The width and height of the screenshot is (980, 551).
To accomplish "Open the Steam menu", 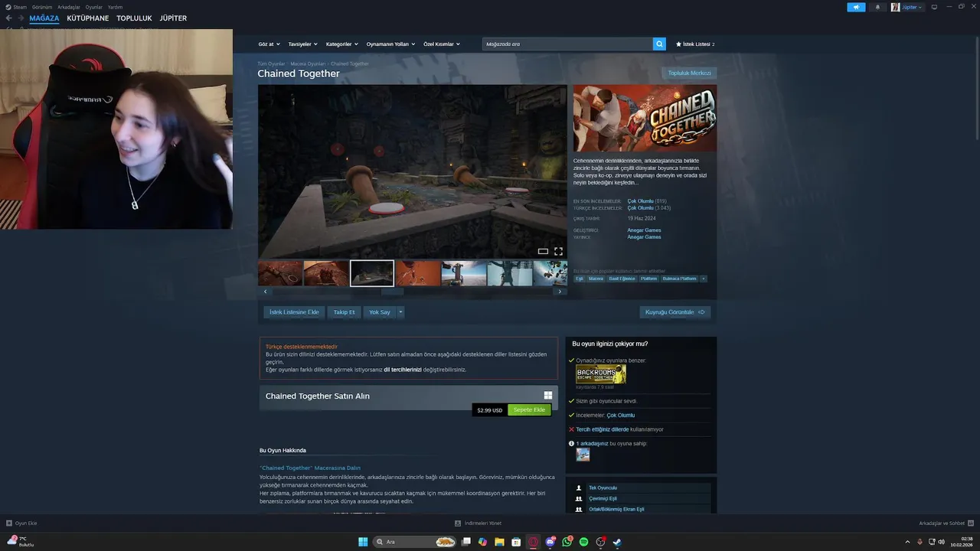I will tap(20, 7).
